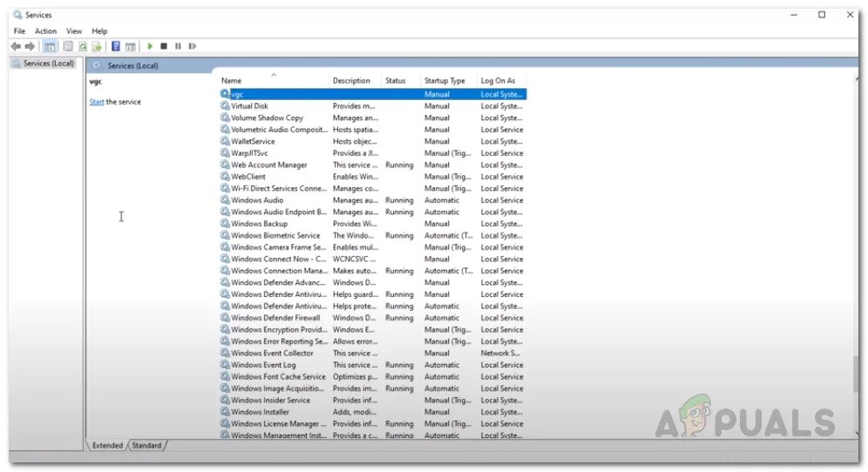Select Services (Local) in the left tree

click(48, 64)
